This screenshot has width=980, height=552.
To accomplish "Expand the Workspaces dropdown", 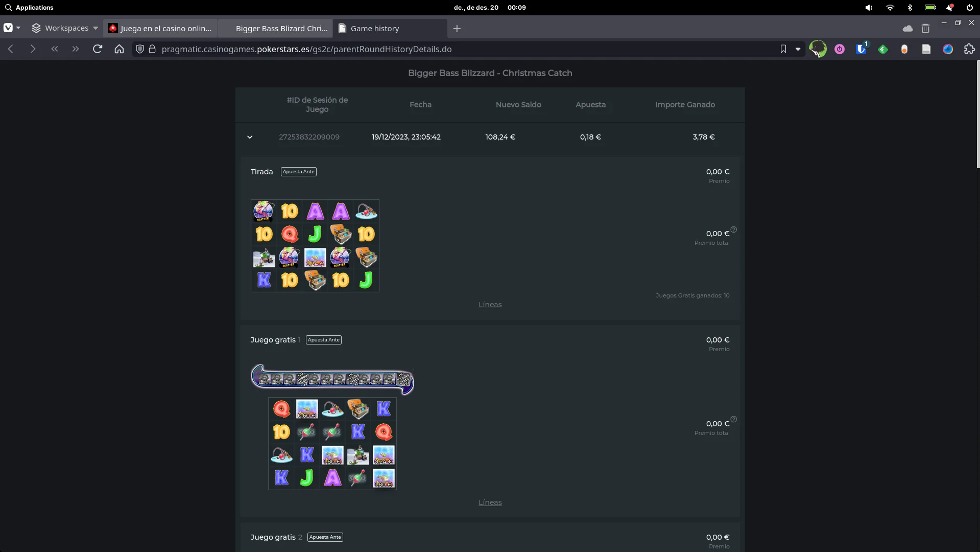I will (x=64, y=28).
